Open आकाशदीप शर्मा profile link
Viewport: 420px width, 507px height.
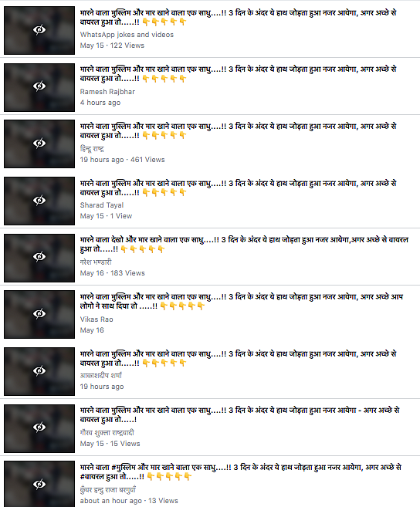click(x=101, y=376)
